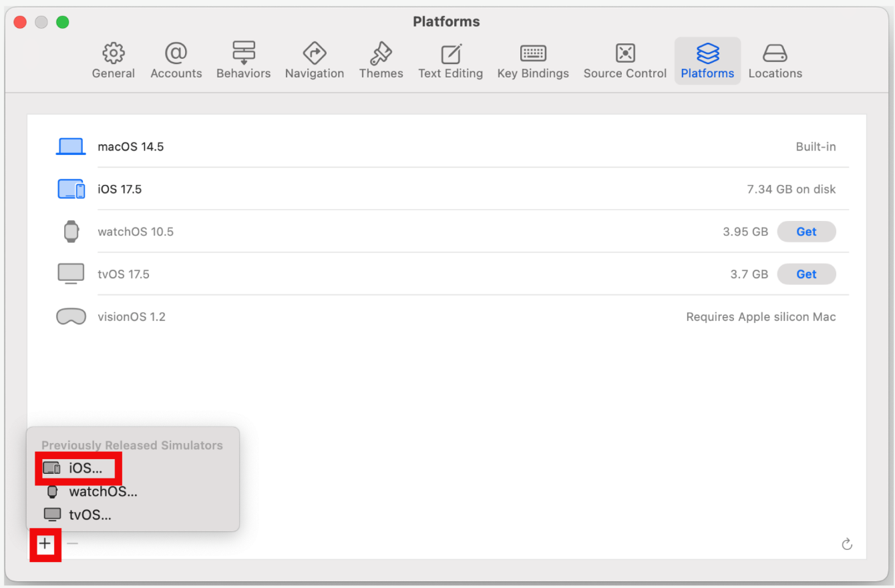Viewport: 895px width, 588px height.
Task: Refresh the platforms list
Action: tap(847, 545)
